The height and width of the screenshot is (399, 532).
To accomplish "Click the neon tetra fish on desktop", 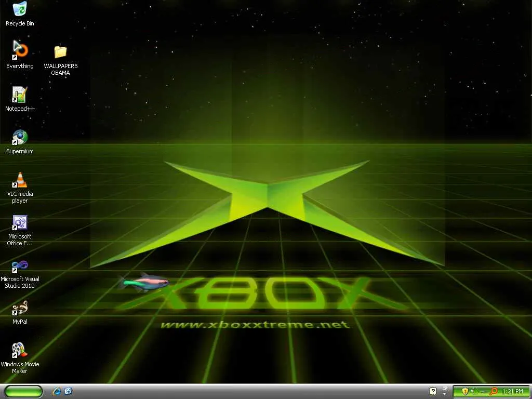I will coord(144,282).
